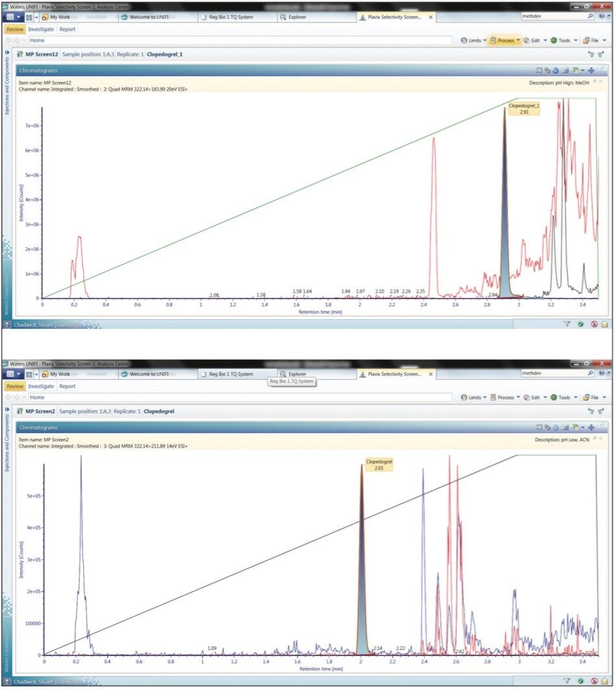Select the Edit toolbar icon
The image size is (616, 689).
tap(528, 40)
